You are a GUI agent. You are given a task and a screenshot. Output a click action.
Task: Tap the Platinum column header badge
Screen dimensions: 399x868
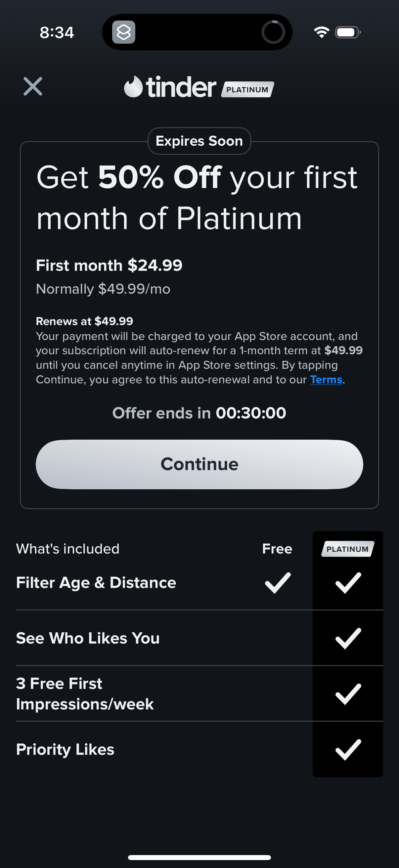pos(347,549)
